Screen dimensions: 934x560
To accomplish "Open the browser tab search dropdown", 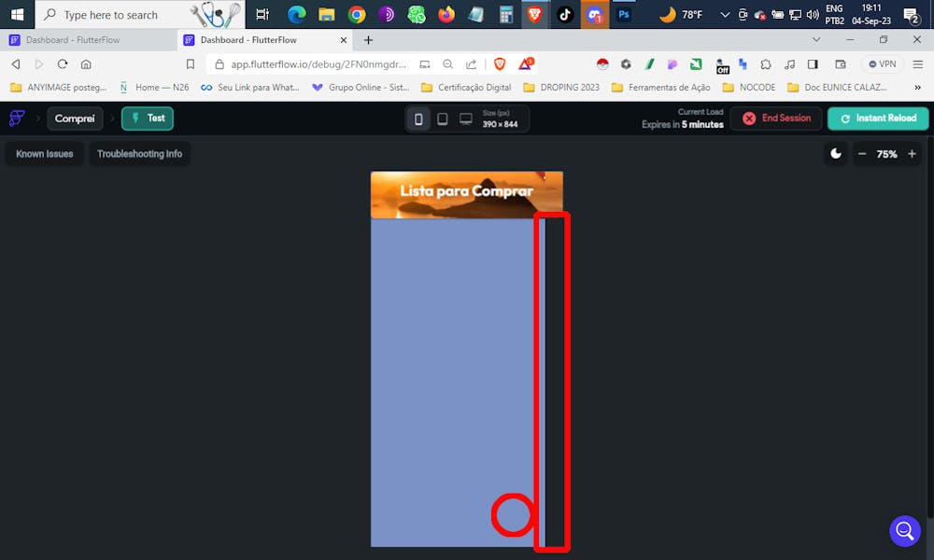I will (816, 39).
